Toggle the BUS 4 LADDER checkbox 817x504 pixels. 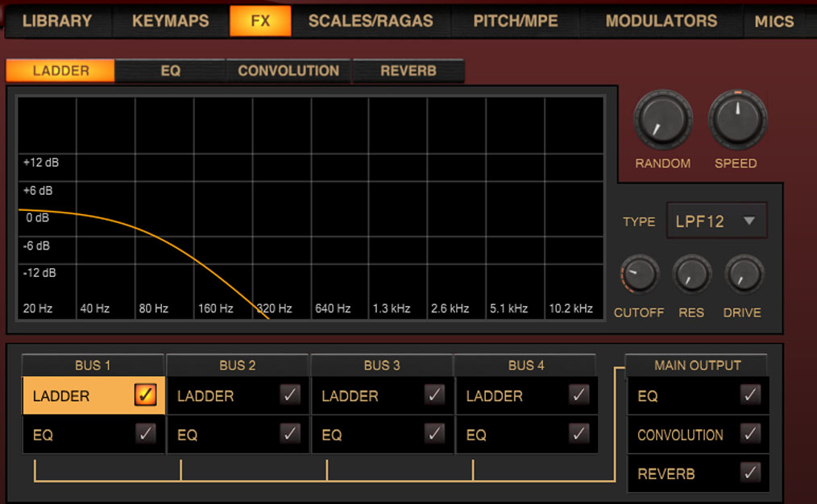pos(579,395)
